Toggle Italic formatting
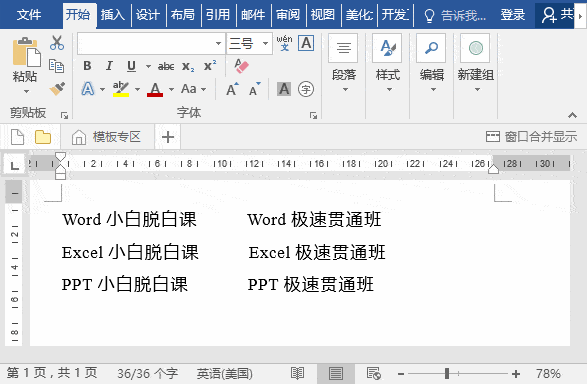 click(109, 66)
